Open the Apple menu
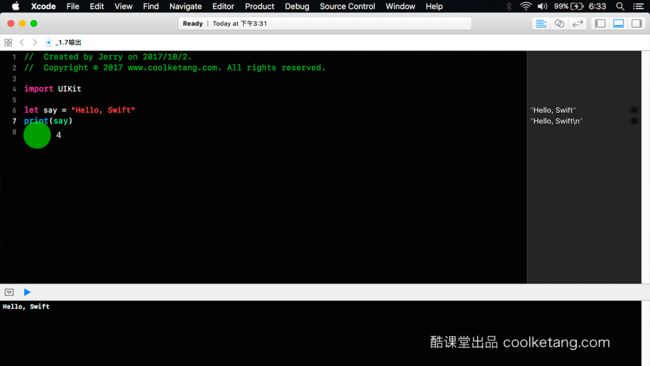Screen dimensions: 650x366 point(15,6)
